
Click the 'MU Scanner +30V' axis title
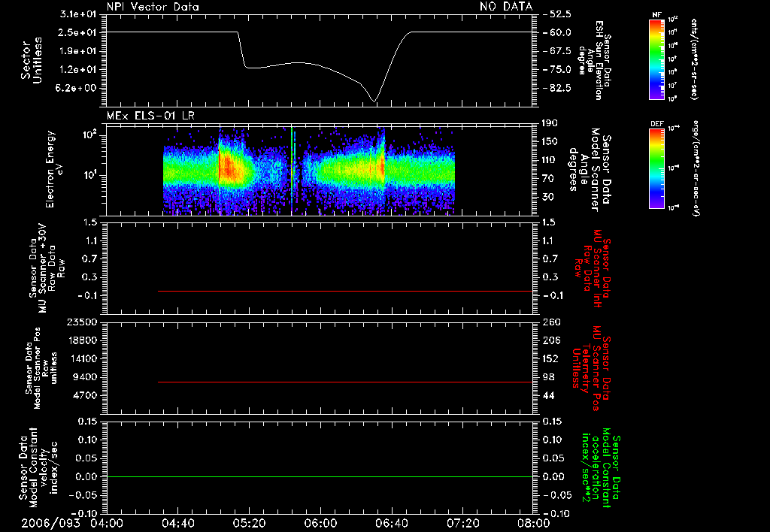pos(47,268)
